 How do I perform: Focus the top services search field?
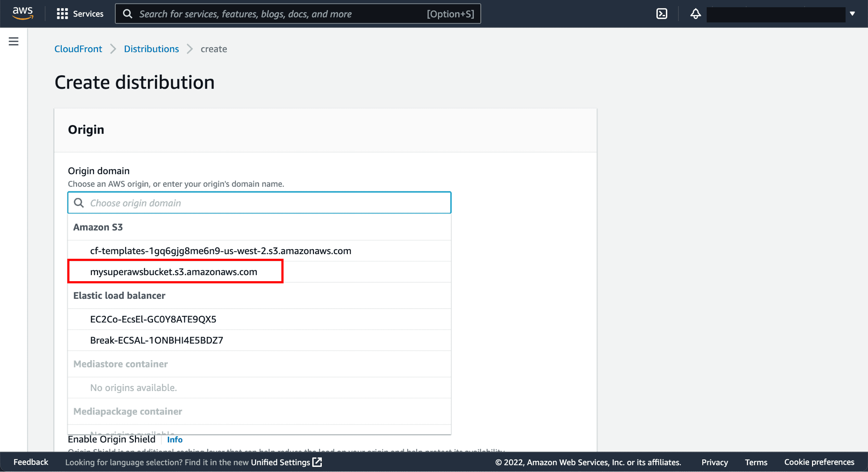pos(298,14)
